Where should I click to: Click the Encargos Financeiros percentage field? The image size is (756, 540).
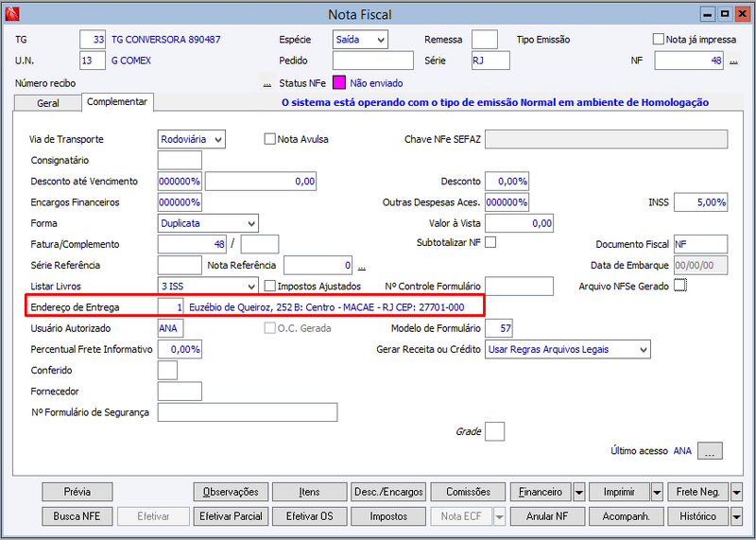180,202
